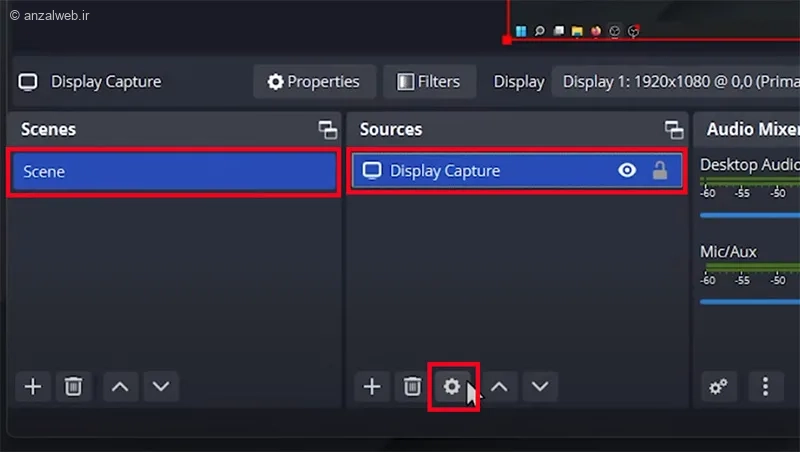The image size is (800, 452).
Task: Open Advanced Audio Properties gears icon
Action: [x=719, y=387]
